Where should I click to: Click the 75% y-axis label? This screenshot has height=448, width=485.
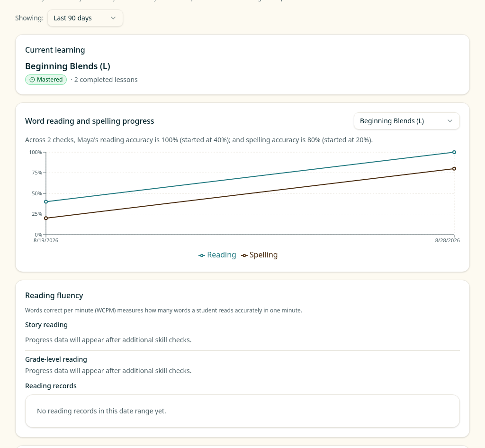click(x=36, y=173)
